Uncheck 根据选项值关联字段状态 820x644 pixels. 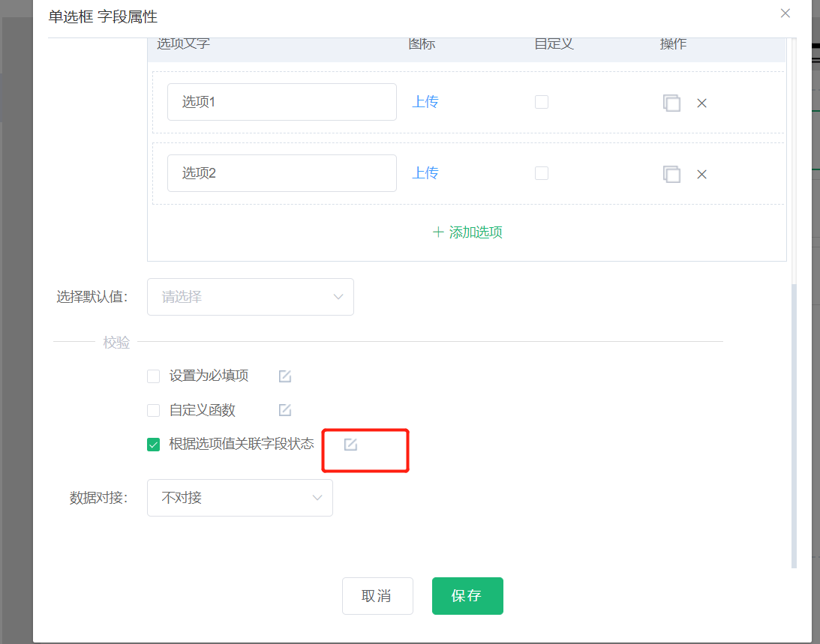(x=153, y=445)
